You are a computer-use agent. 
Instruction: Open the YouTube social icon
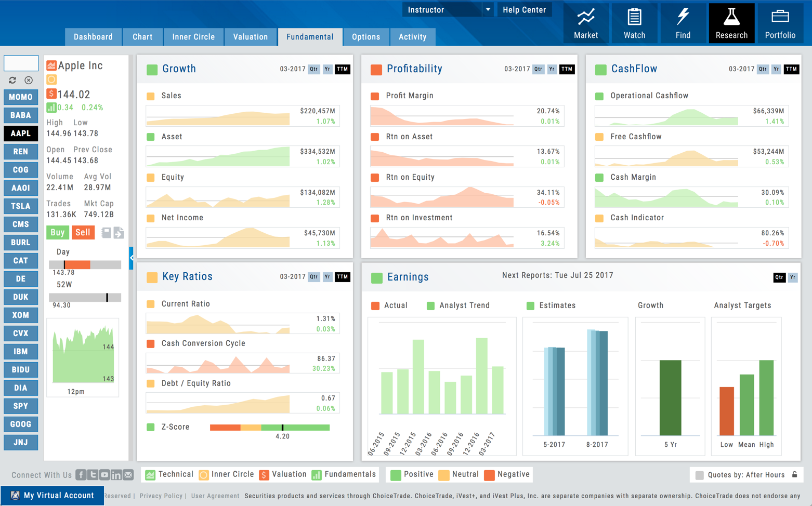104,475
